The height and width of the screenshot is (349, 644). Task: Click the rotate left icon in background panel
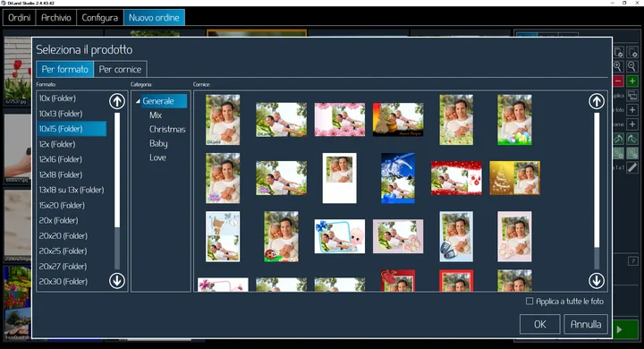(x=618, y=139)
